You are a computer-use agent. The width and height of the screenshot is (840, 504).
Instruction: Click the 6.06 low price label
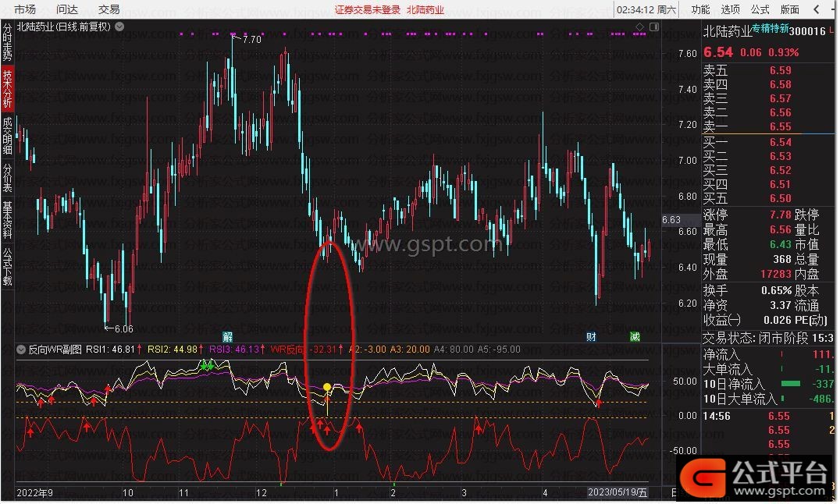click(x=124, y=329)
